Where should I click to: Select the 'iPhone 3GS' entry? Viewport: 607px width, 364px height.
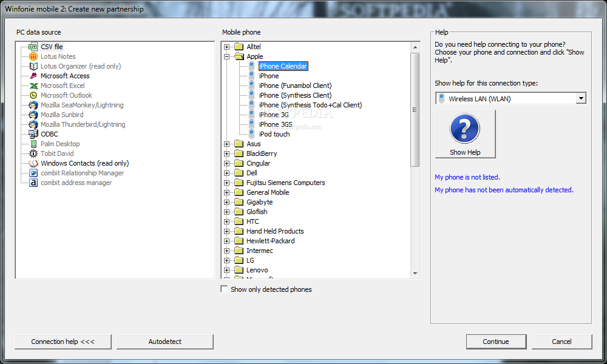pyautogui.click(x=276, y=124)
